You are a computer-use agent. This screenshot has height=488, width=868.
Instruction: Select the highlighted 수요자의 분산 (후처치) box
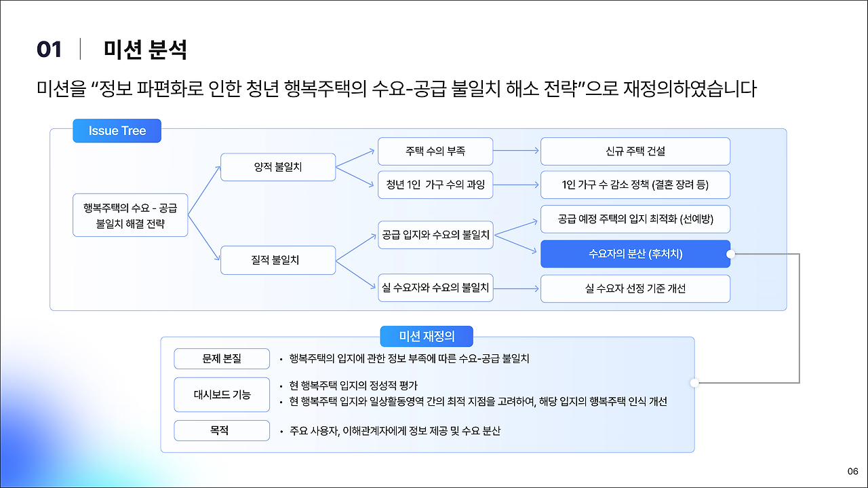point(635,253)
